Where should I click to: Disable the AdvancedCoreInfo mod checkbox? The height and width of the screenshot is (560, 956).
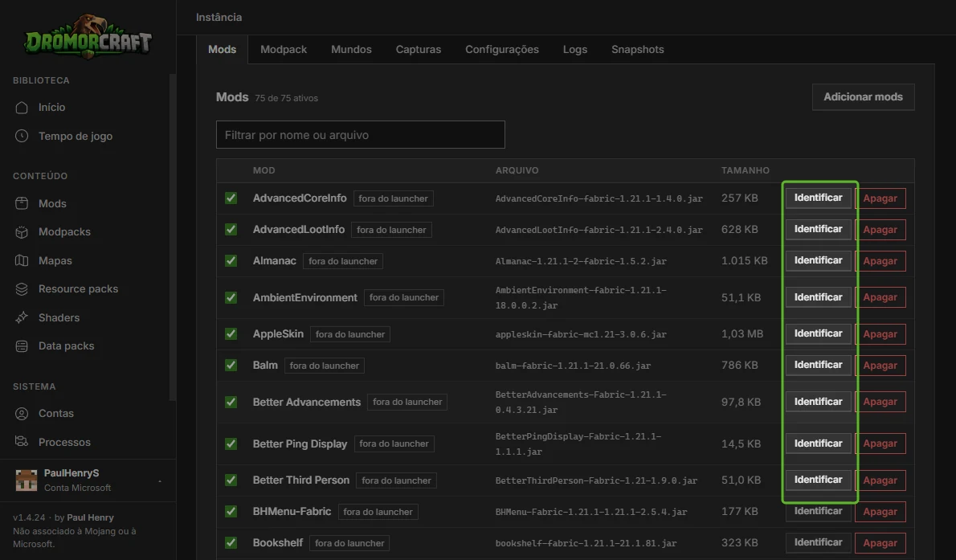(231, 198)
